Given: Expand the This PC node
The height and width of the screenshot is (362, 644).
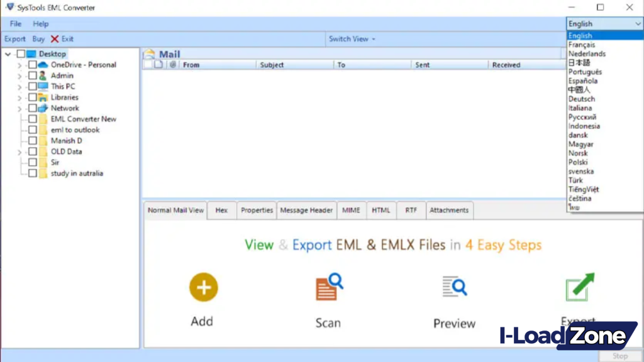Looking at the screenshot, I should [x=19, y=87].
